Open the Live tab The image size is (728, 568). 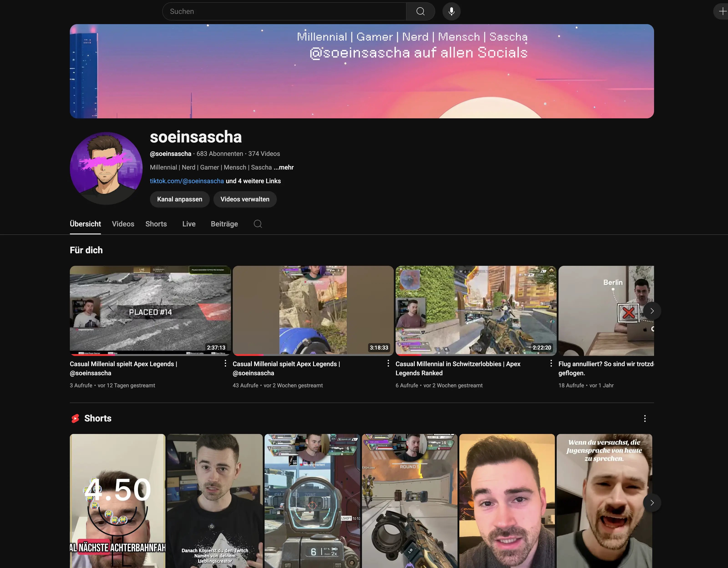[x=189, y=224]
